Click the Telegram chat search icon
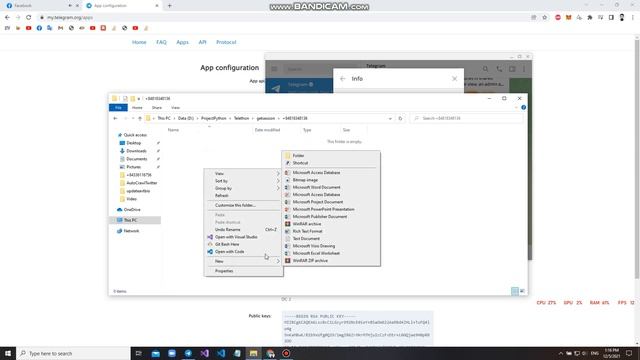Screen dimensions: 640x360 pos(485,69)
